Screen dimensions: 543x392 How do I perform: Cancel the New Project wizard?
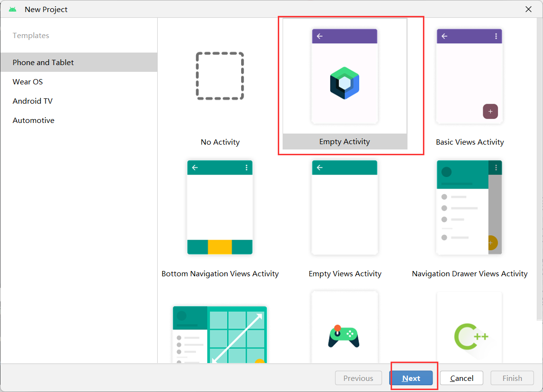(x=462, y=378)
